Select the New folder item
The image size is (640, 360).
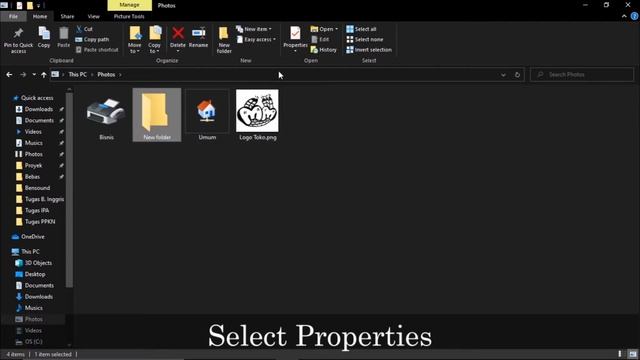click(157, 115)
